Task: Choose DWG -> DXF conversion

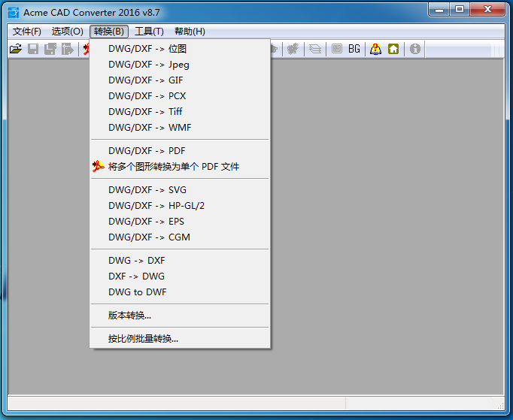Action: (137, 261)
